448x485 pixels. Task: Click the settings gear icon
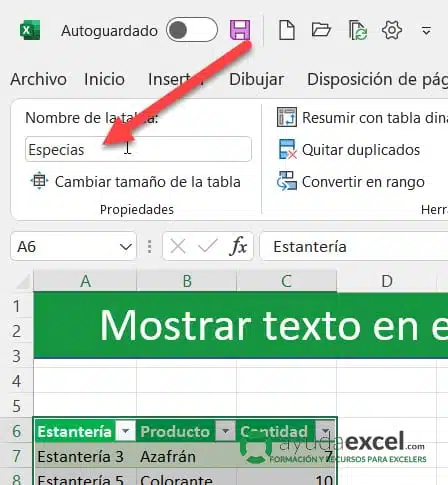[x=392, y=30]
